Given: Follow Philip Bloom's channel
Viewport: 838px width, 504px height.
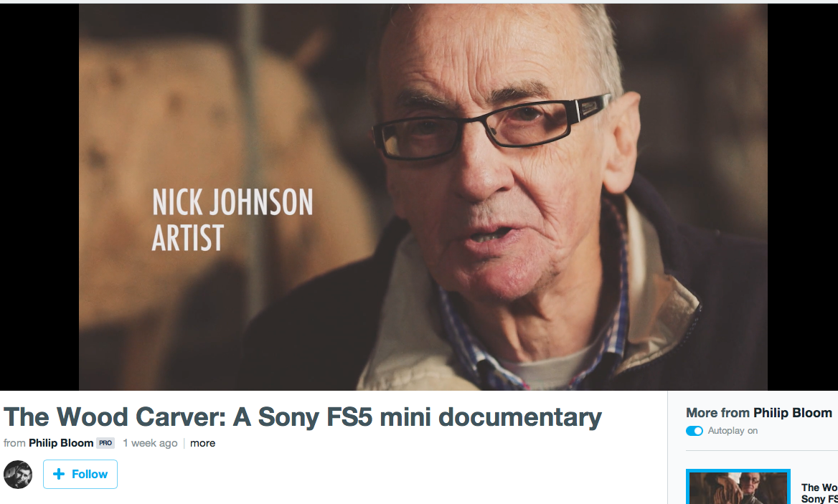Looking at the screenshot, I should [80, 474].
